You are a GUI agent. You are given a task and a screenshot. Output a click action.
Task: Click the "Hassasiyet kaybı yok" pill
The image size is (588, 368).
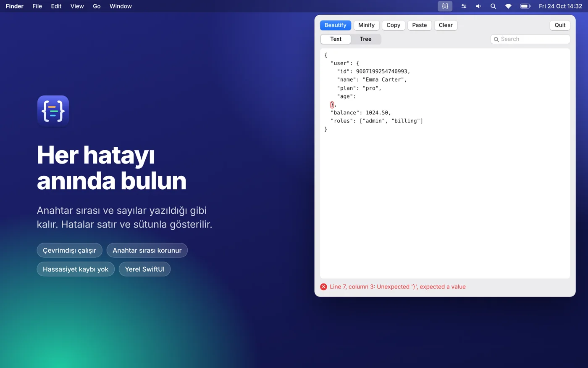point(76,269)
